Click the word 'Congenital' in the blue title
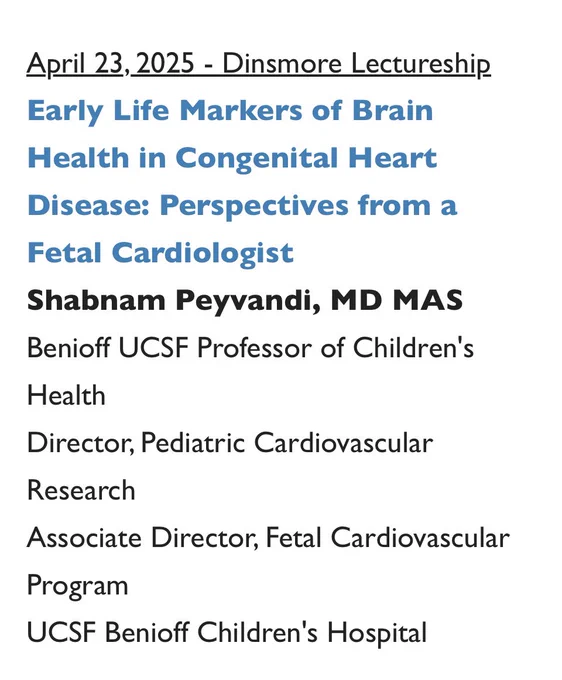The image size is (562, 680). pyautogui.click(x=257, y=158)
